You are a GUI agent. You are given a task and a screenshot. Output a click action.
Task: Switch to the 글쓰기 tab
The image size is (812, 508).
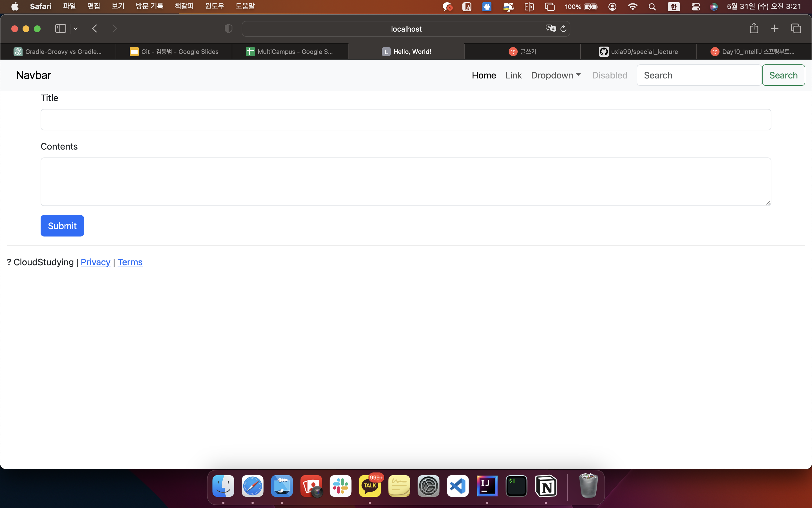click(522, 51)
